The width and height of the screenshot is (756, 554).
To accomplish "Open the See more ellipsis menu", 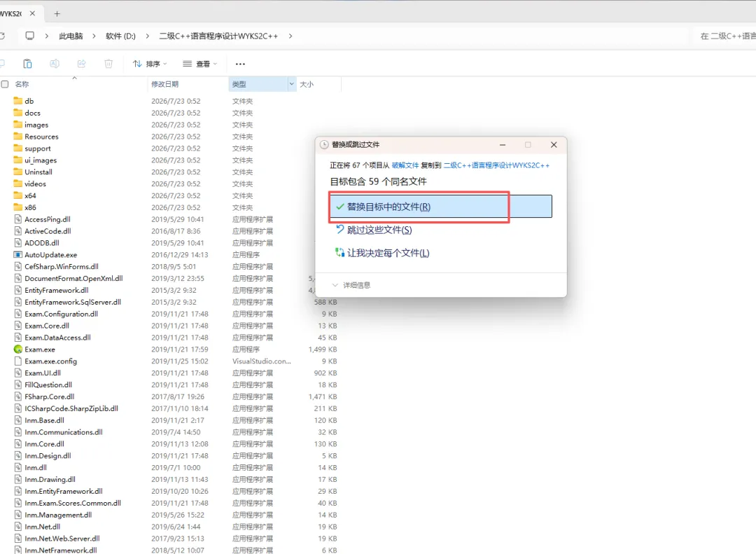I will point(240,64).
